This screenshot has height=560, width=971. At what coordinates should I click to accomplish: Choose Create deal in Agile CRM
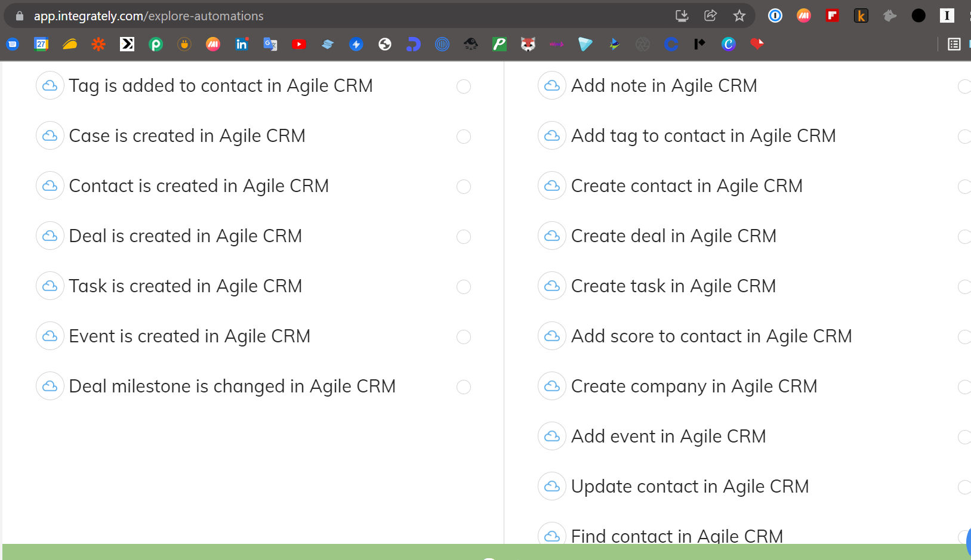[673, 236]
